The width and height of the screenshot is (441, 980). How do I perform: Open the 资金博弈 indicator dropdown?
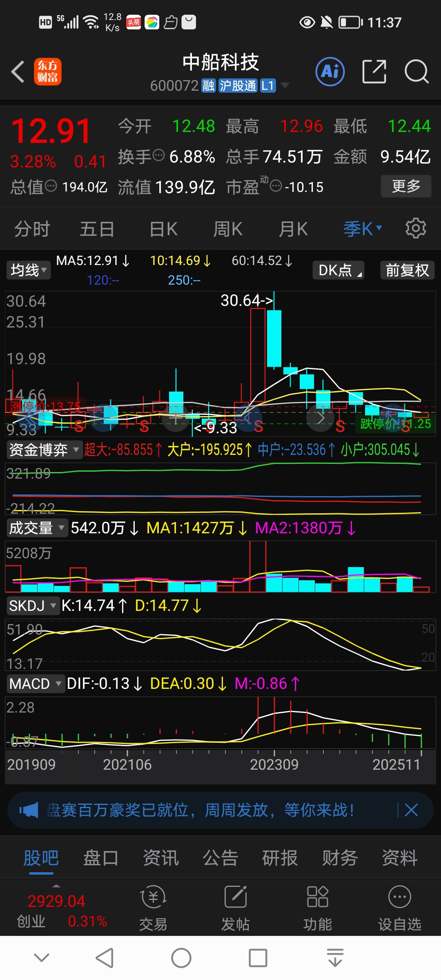coord(44,450)
